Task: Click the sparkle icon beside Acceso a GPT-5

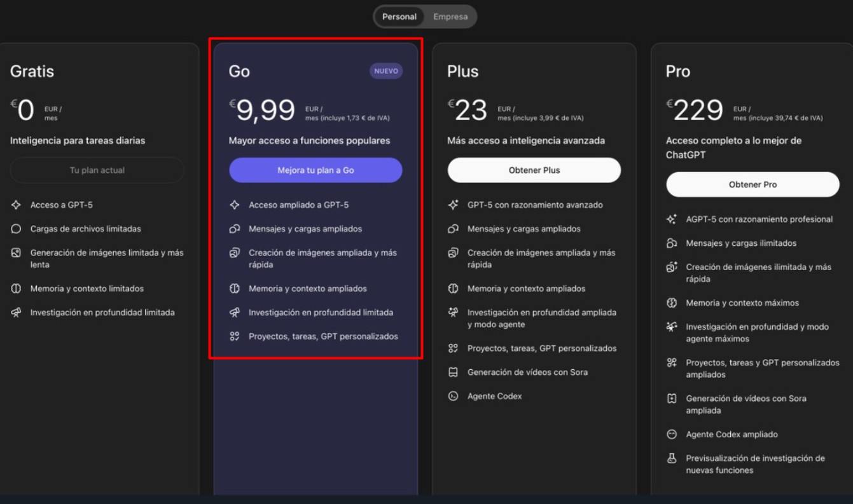Action: click(17, 205)
